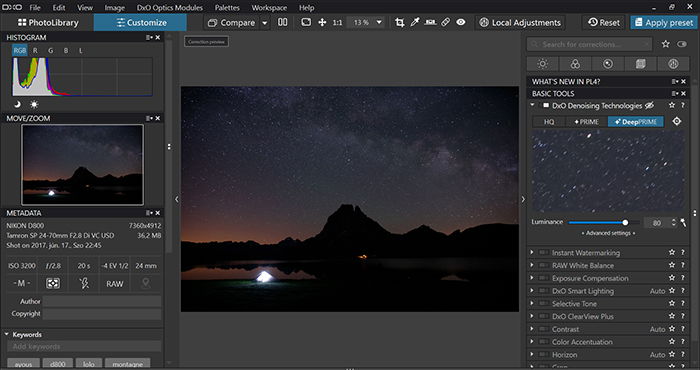Viewport: 700px width, 370px height.
Task: Toggle active corrections only switch
Action: coord(682,44)
